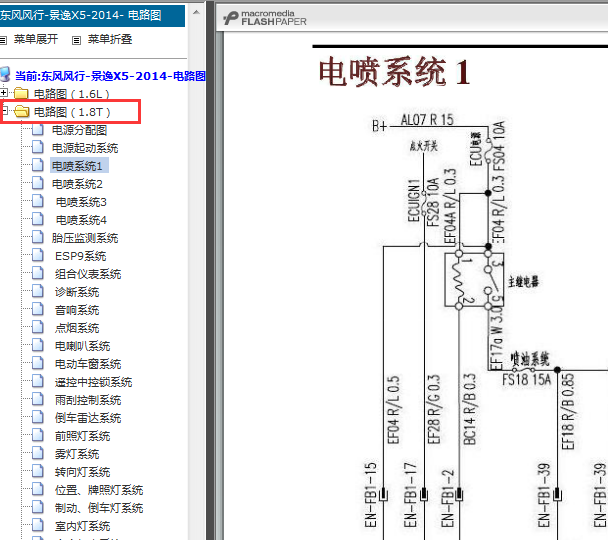
Task: Open 电源起动系统 page
Action: click(x=85, y=148)
